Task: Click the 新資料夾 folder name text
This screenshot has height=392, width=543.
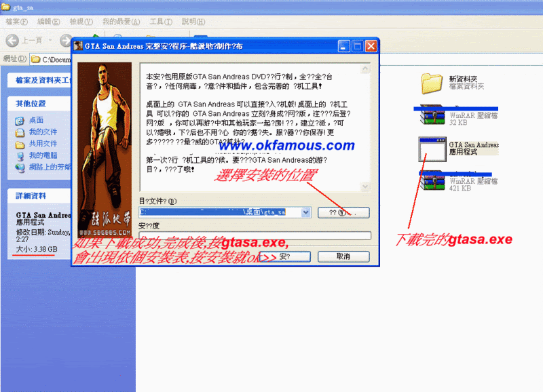Action: [x=463, y=79]
